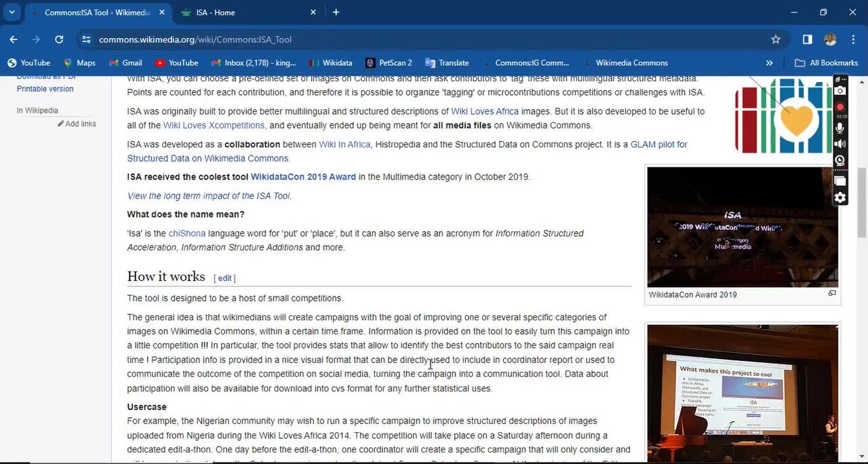Open the Chrome three-dot menu
Viewport: 868px width, 464px height.
(852, 39)
